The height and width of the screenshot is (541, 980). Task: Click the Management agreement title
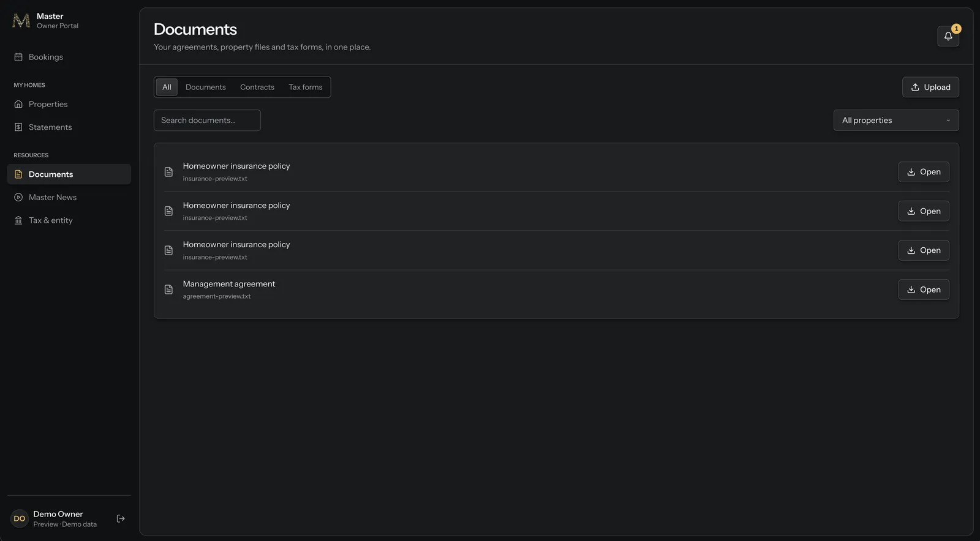tap(229, 284)
